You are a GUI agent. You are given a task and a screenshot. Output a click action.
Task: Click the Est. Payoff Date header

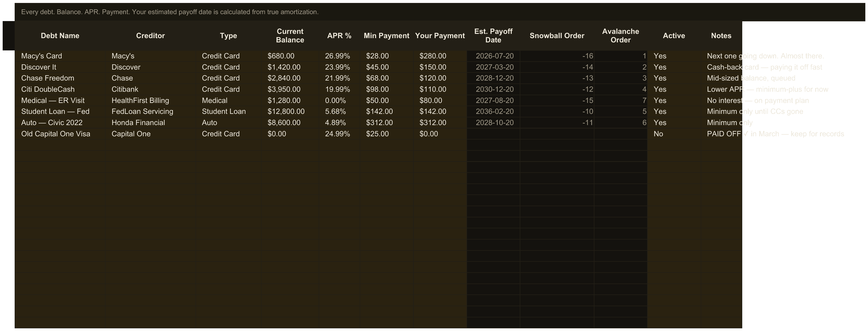[493, 36]
